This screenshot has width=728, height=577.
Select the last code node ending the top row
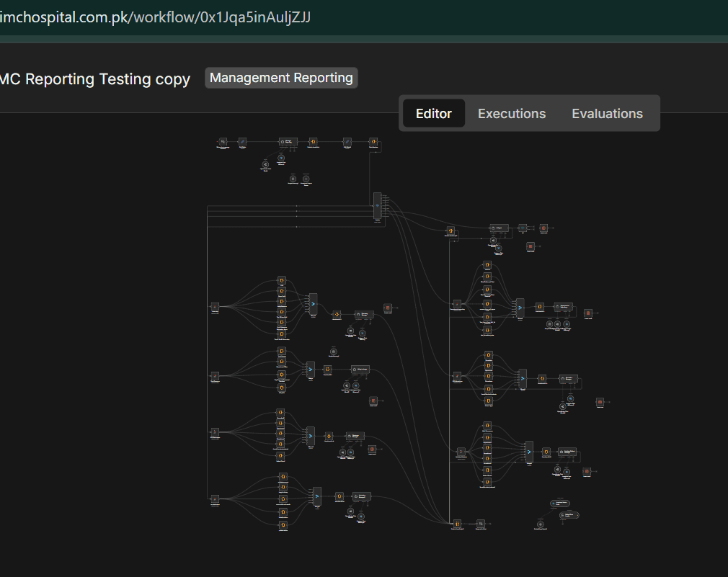coord(373,141)
